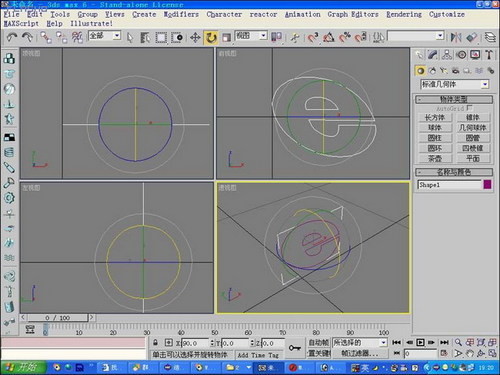Open the Layer Manager icon
Image resolution: width=500 pixels, height=375 pixels.
[490, 37]
